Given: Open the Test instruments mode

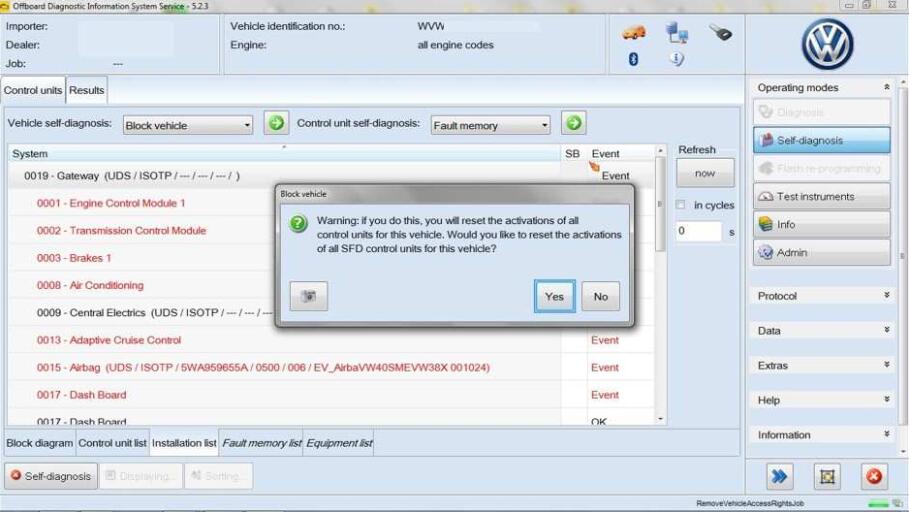Looking at the screenshot, I should click(821, 197).
